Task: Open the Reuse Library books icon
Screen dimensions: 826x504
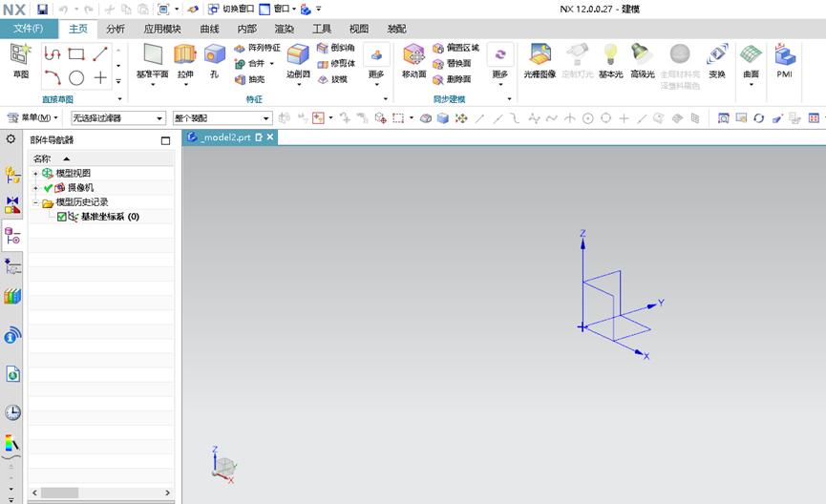Action: [x=12, y=297]
